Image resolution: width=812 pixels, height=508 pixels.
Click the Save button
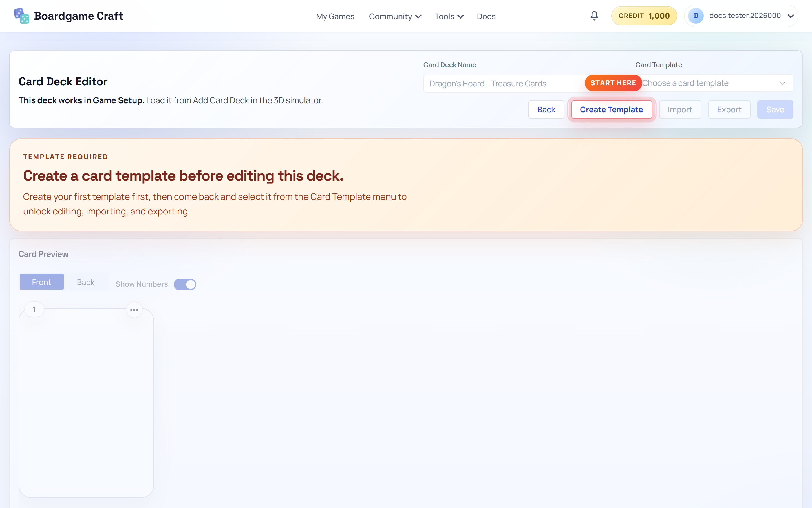point(775,110)
